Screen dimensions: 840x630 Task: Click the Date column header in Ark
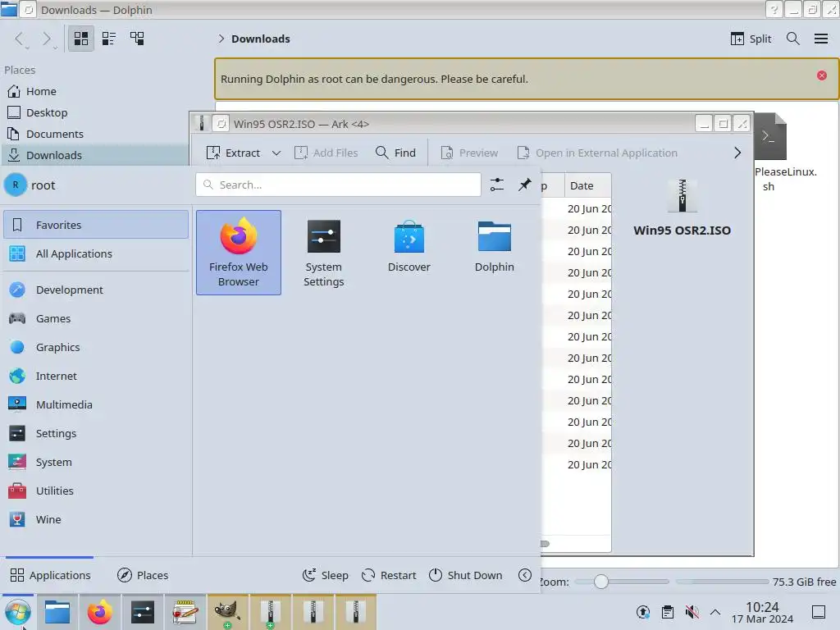pos(587,185)
